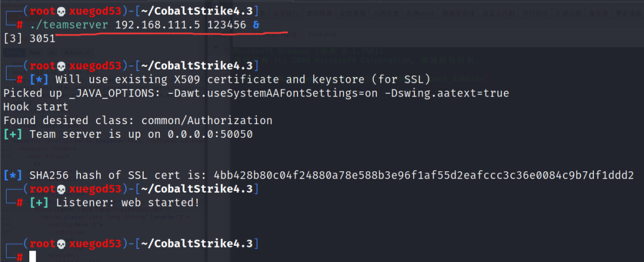The height and width of the screenshot is (262, 644).
Task: Click the skull icon above the Listener line
Action: tap(61, 189)
